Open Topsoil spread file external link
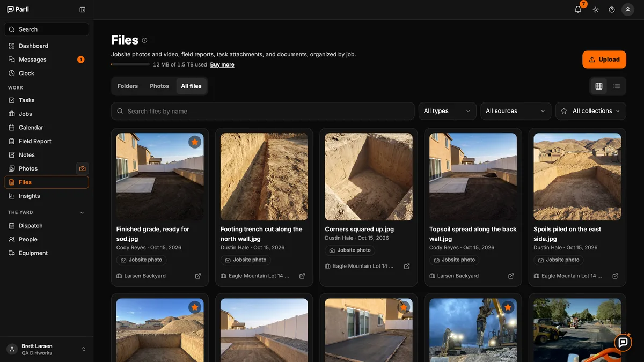This screenshot has height=362, width=644. click(511, 276)
